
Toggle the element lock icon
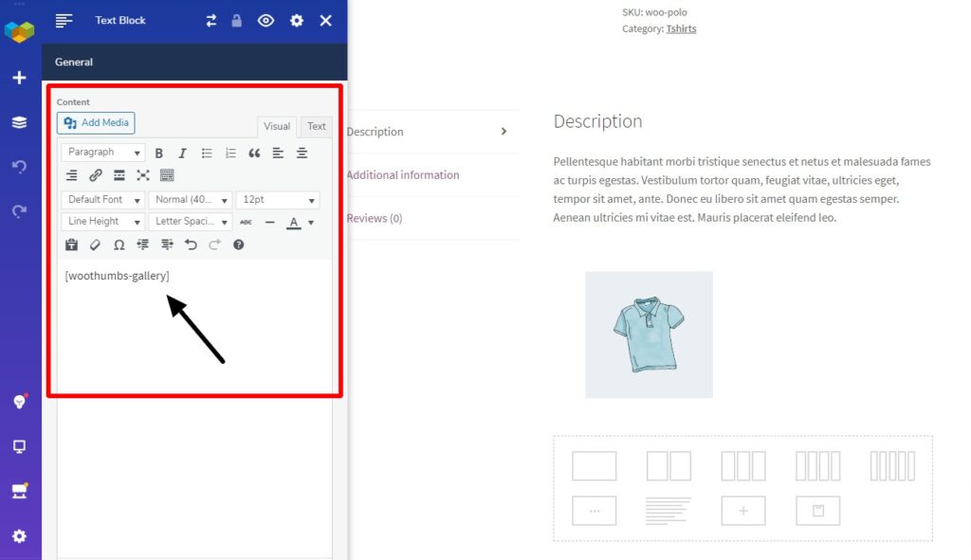[237, 20]
